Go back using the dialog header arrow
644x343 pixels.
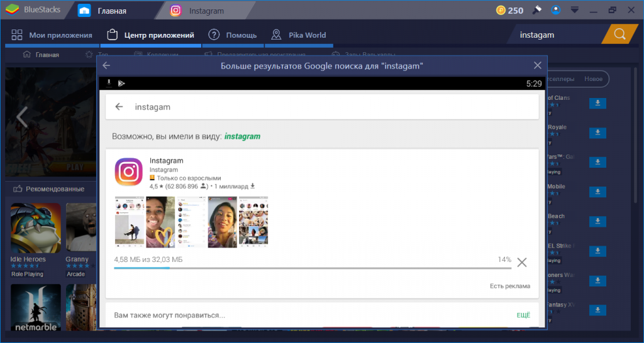click(x=106, y=65)
